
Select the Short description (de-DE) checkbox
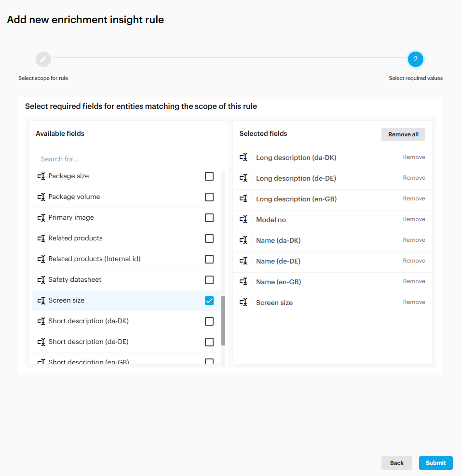(x=209, y=342)
